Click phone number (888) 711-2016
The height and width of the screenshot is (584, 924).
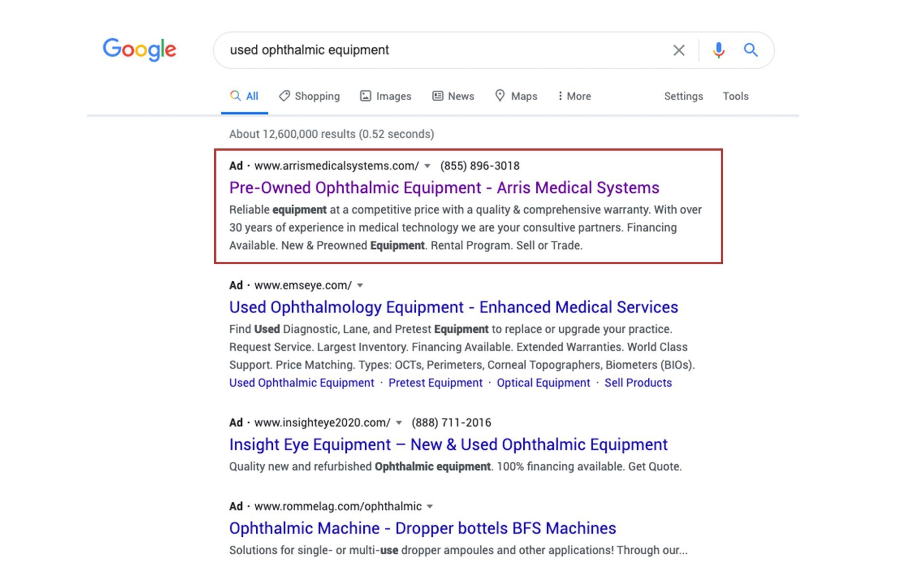point(451,422)
